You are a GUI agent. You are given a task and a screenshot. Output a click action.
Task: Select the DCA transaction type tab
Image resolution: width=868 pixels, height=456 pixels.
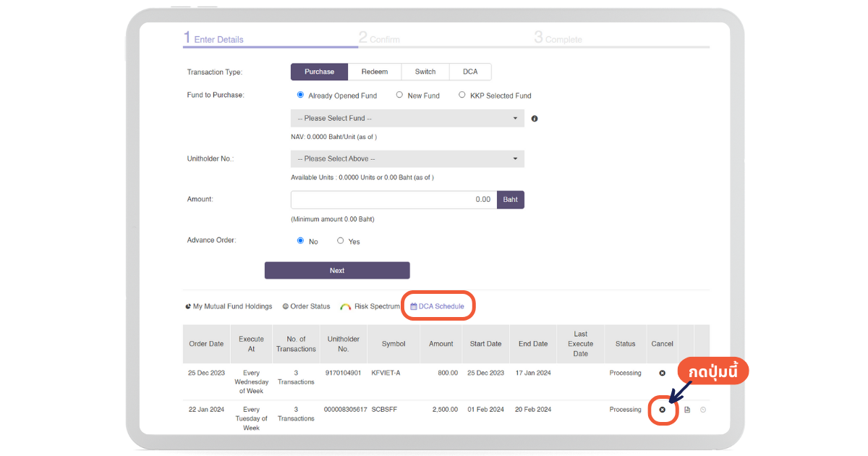(470, 72)
